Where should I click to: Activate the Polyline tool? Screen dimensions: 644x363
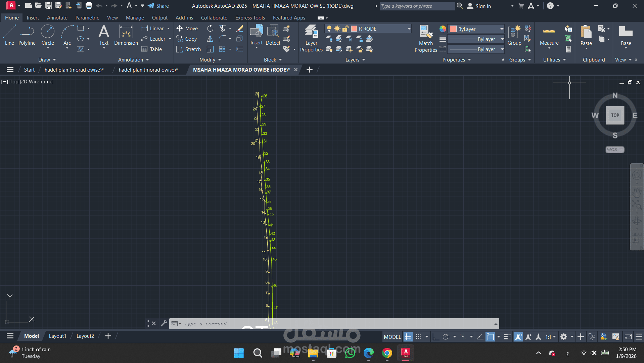click(x=27, y=35)
